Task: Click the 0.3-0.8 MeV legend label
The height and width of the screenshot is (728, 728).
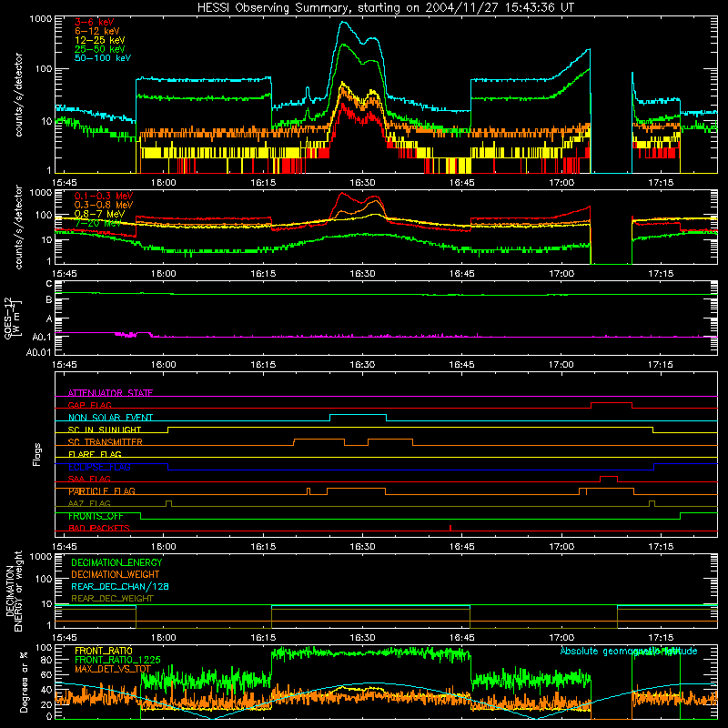Action: click(104, 205)
